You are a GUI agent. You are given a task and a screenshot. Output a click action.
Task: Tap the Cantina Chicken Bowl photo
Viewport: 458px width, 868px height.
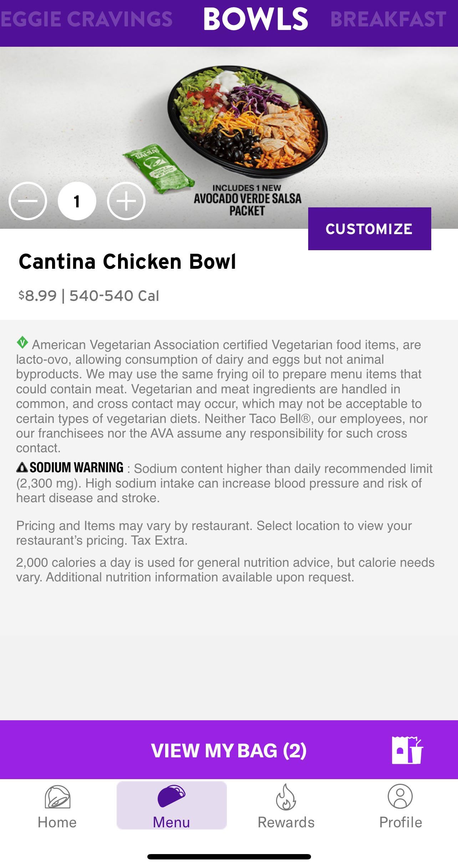point(248,121)
